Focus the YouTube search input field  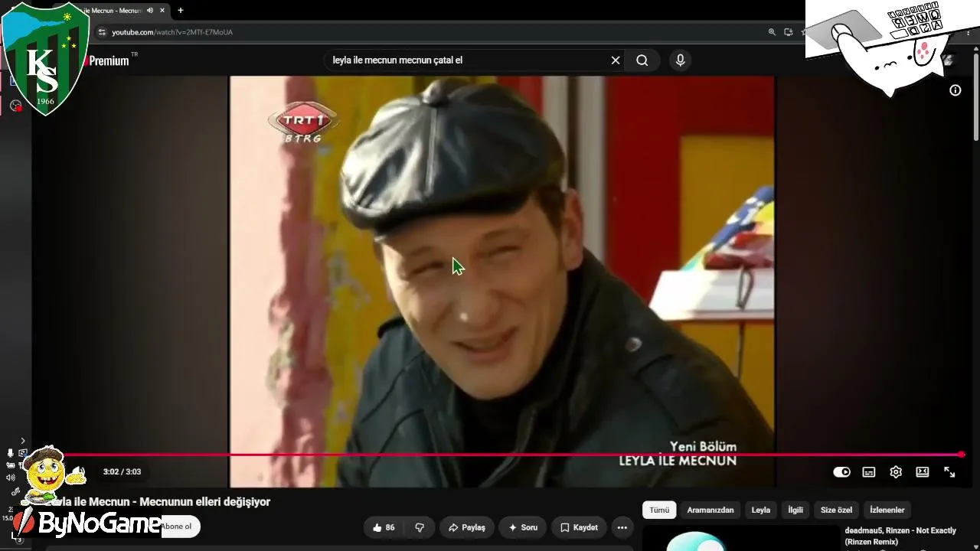pyautogui.click(x=467, y=60)
